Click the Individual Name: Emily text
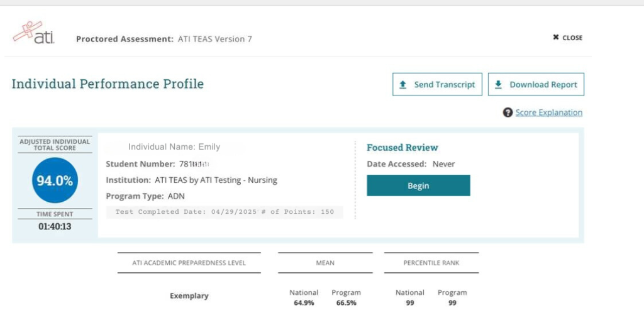Screen dimensions: 644x325 (174, 147)
